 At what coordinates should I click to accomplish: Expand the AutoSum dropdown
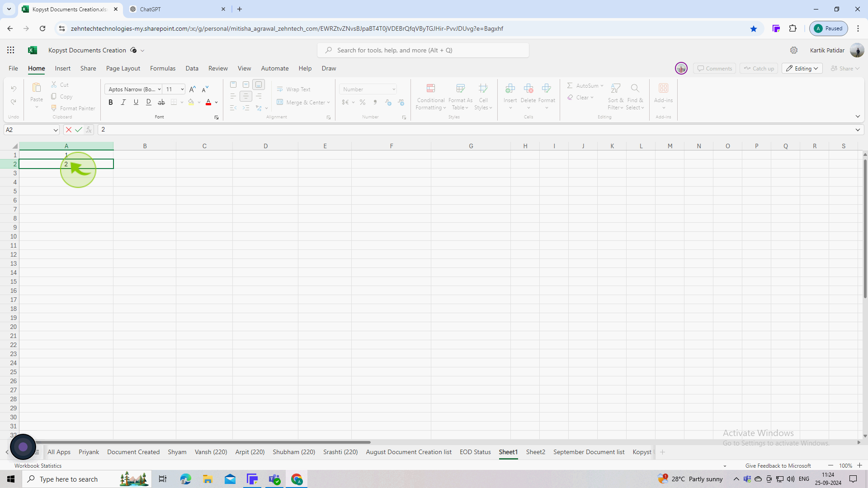pos(602,85)
